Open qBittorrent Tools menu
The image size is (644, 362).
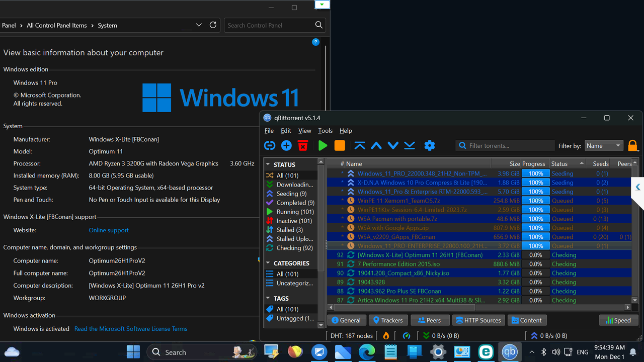(x=325, y=131)
